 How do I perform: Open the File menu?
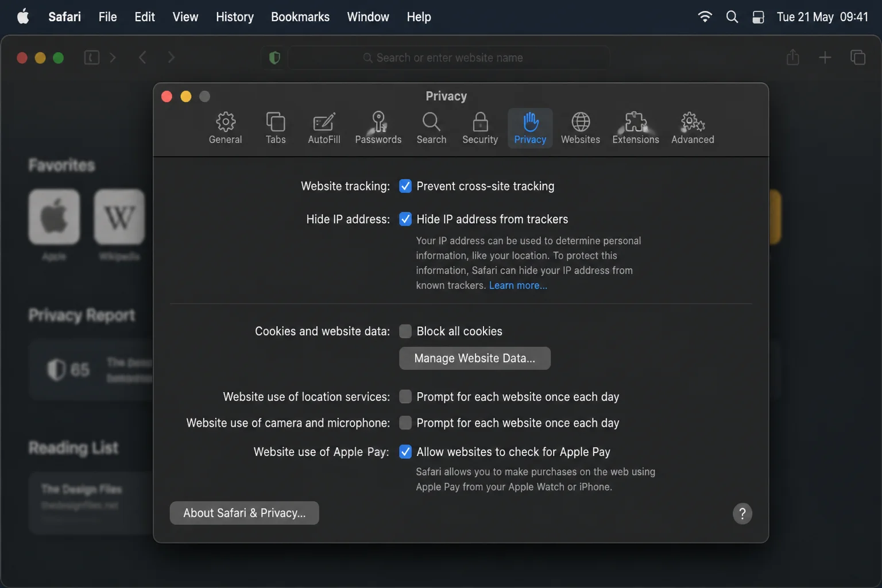coord(107,17)
